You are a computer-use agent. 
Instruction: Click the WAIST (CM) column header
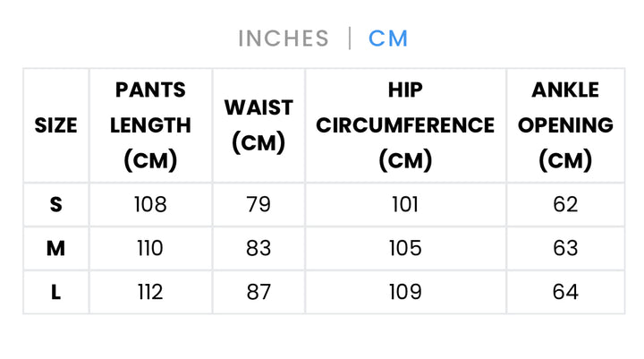click(x=258, y=125)
